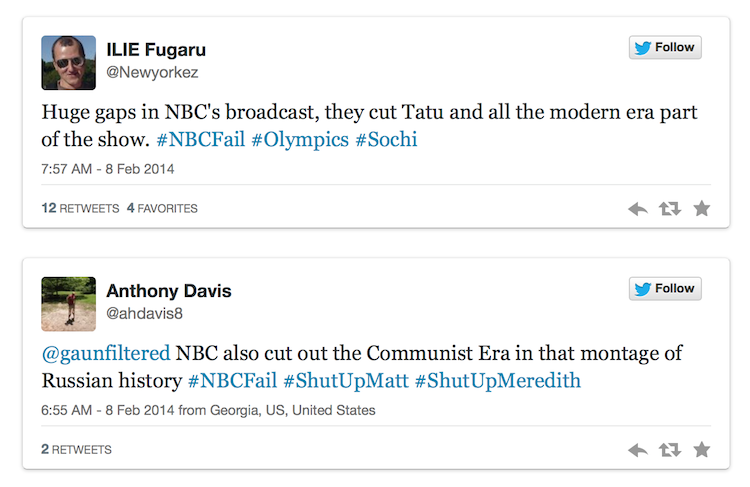Reply to Anthony Davis's tweet
This screenshot has height=487, width=750.
point(638,450)
